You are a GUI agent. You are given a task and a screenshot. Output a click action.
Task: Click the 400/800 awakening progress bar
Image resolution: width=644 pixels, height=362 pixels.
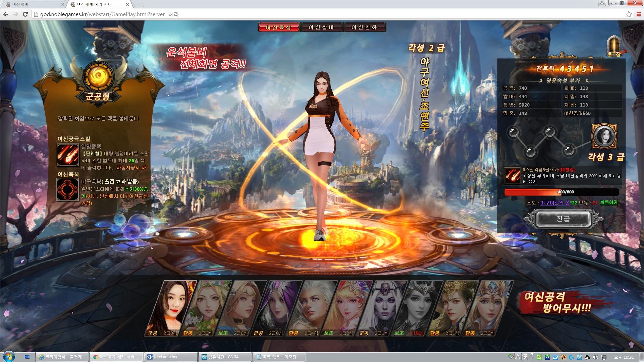pyautogui.click(x=562, y=192)
